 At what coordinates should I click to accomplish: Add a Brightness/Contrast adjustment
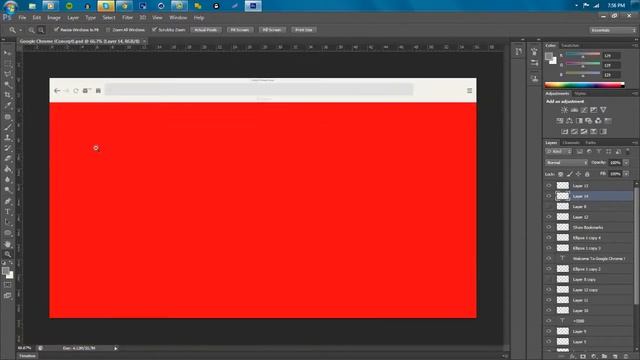564,110
